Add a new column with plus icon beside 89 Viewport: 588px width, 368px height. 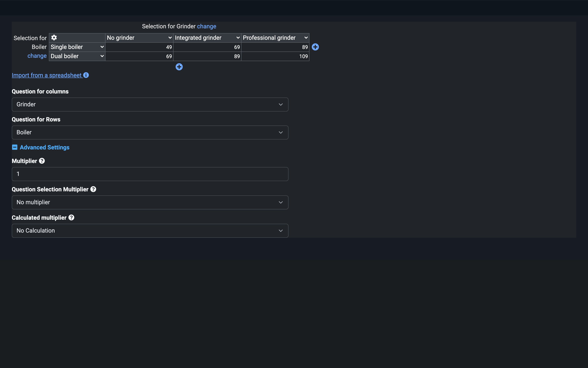pyautogui.click(x=315, y=47)
